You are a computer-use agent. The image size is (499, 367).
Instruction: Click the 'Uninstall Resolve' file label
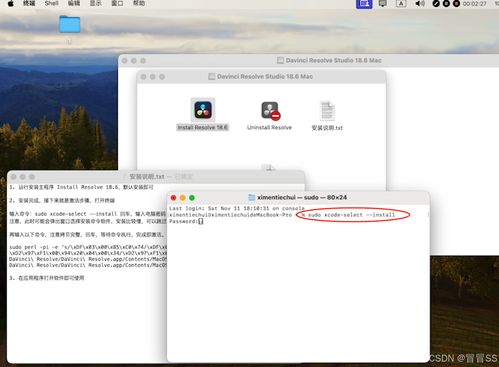pyautogui.click(x=269, y=127)
